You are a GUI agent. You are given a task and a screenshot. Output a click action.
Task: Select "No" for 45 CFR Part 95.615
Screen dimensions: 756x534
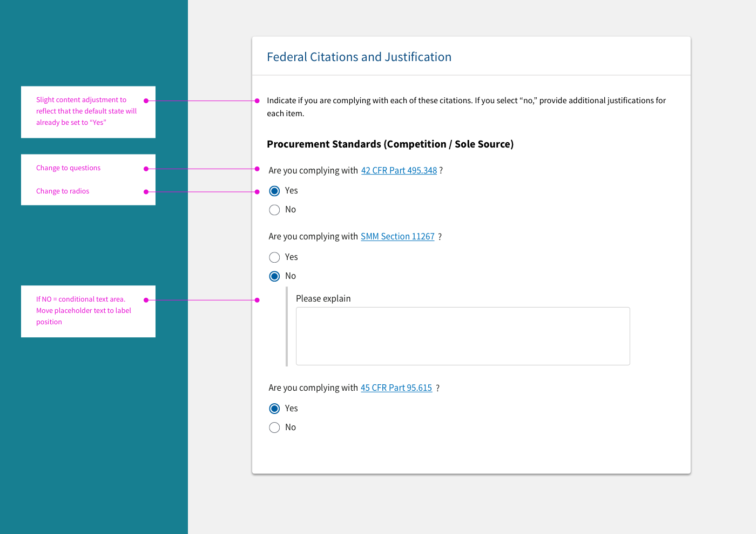point(274,428)
